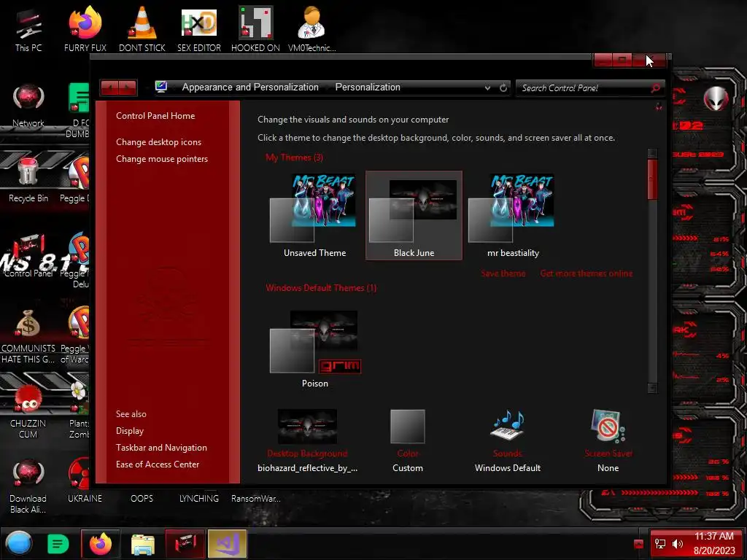Click Save theme link
747x560 pixels.
[503, 273]
